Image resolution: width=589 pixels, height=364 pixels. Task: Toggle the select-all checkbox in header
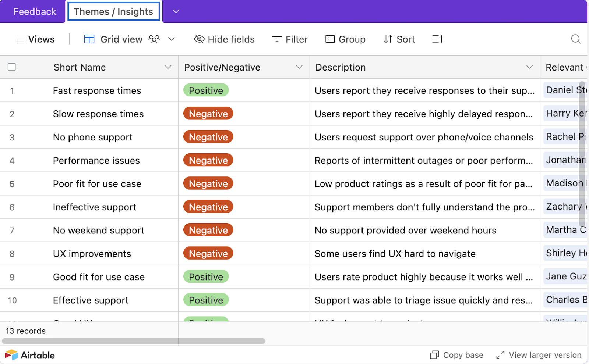12,67
